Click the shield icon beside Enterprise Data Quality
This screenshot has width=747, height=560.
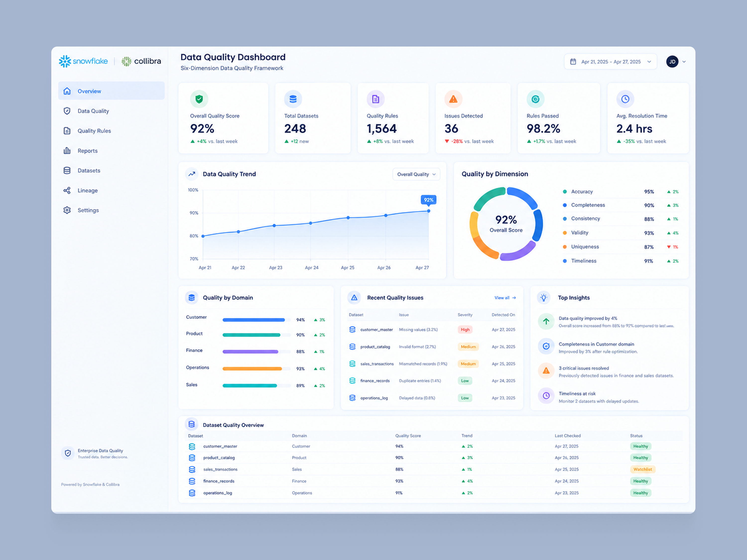coord(67,453)
